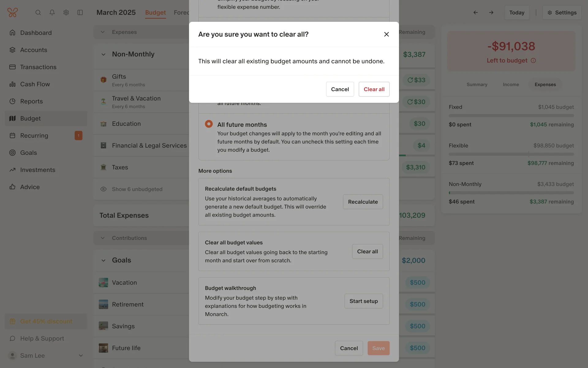Viewport: 588px width, 368px height.
Task: Click the Left to budget info icon
Action: click(x=533, y=61)
